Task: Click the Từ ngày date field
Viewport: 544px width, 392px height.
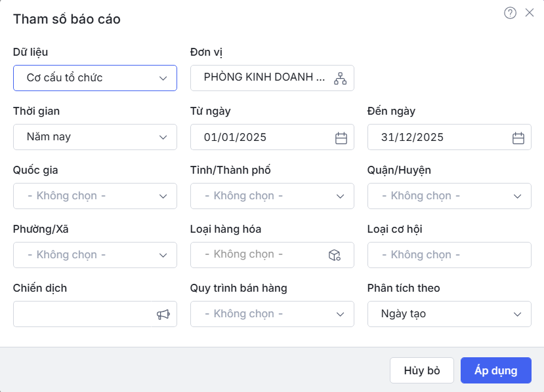Action: pos(262,138)
